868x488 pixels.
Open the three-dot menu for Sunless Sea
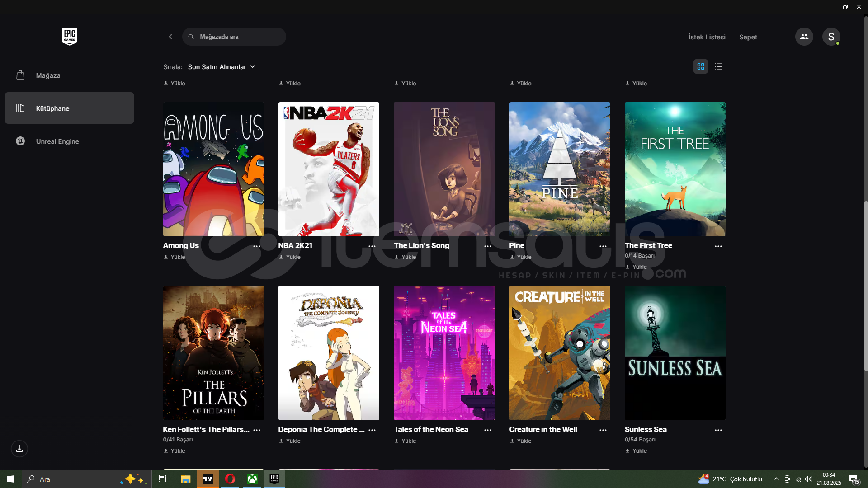pyautogui.click(x=718, y=430)
